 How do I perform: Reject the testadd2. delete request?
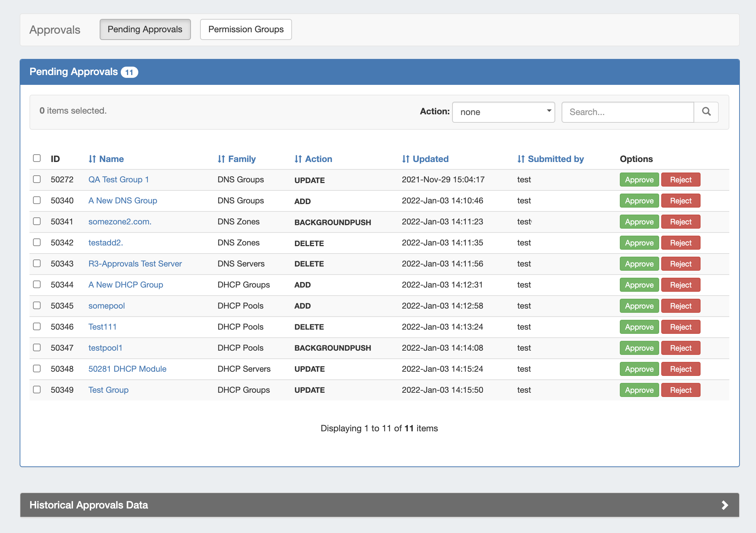(680, 243)
